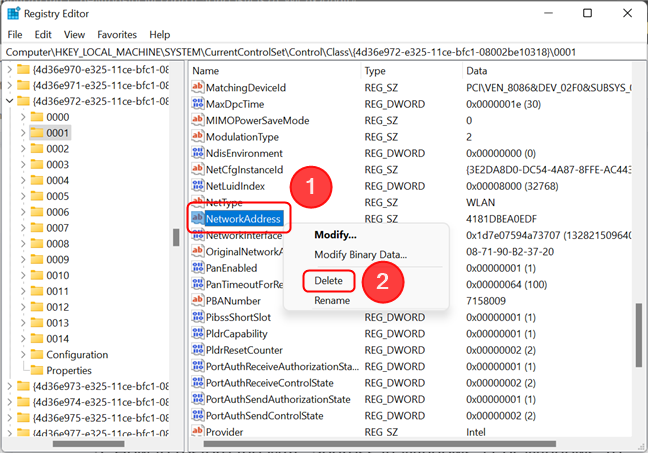Screen dimensions: 648x453
Task: Click the Registry Editor app icon in title bar
Action: (x=14, y=13)
